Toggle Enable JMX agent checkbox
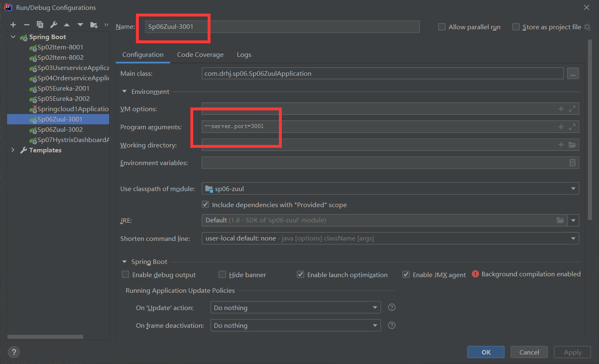 [x=406, y=274]
